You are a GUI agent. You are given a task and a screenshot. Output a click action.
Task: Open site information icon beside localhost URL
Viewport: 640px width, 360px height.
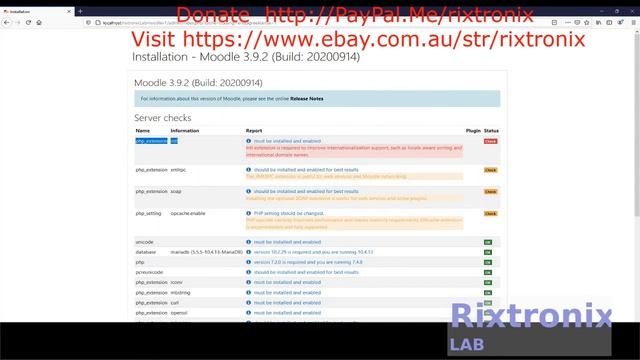[98, 22]
